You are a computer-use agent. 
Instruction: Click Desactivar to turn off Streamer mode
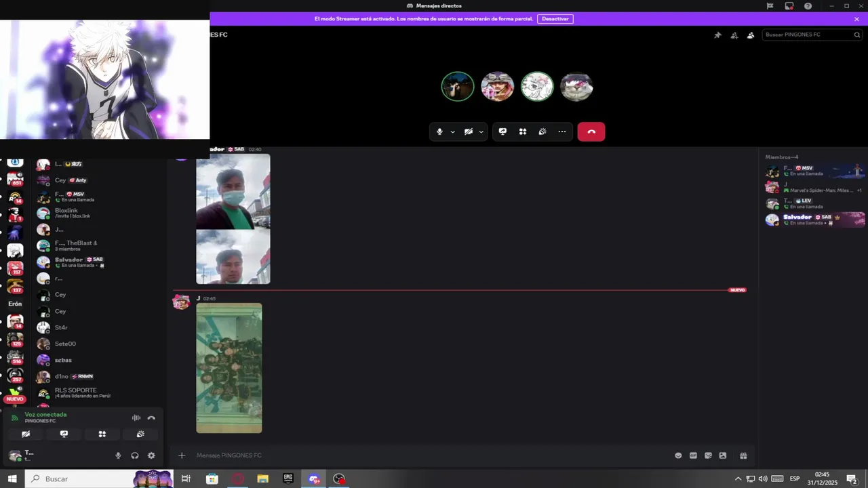555,19
